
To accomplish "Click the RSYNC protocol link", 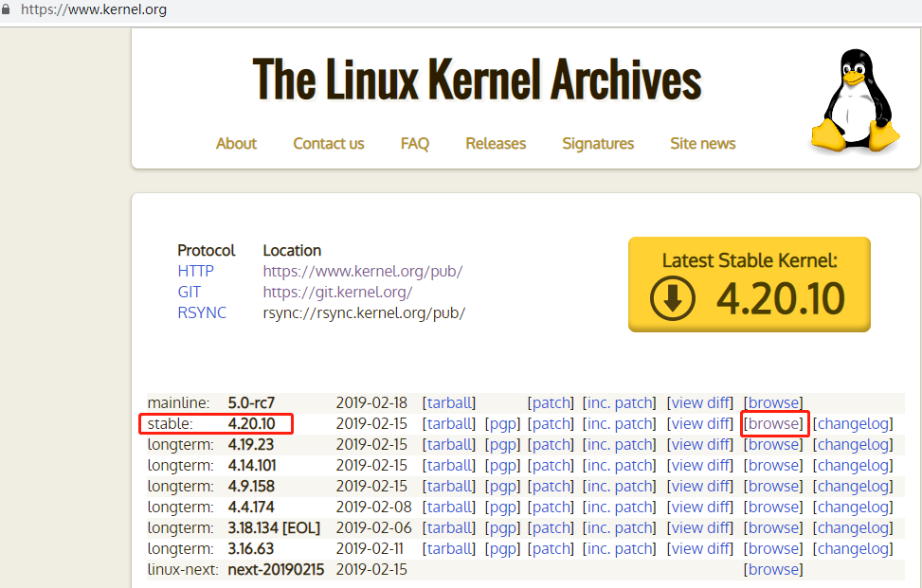I will tap(202, 312).
